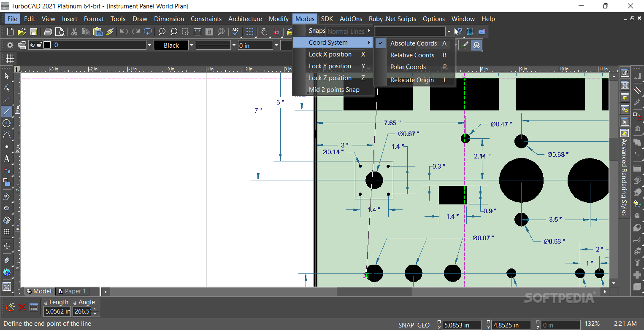Open the pen width dropdown arrow
This screenshot has height=330, width=644.
[x=276, y=45]
